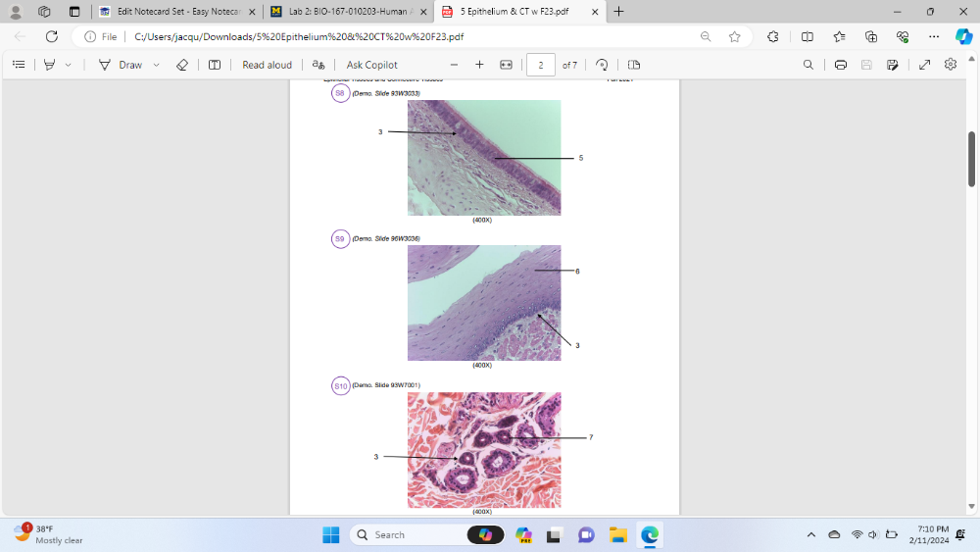
Task: Click the page number input field
Action: point(541,65)
